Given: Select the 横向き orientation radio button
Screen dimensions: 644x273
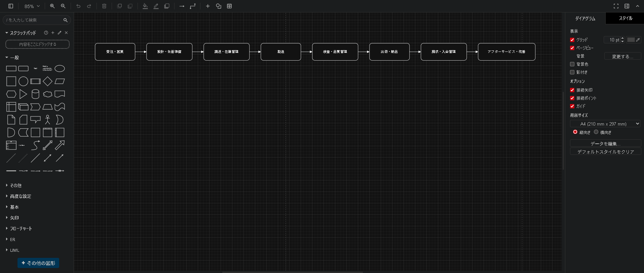Looking at the screenshot, I should coord(596,132).
